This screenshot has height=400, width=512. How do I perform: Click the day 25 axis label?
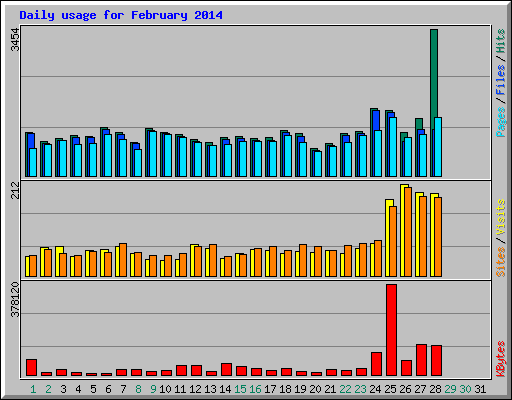[x=390, y=389]
